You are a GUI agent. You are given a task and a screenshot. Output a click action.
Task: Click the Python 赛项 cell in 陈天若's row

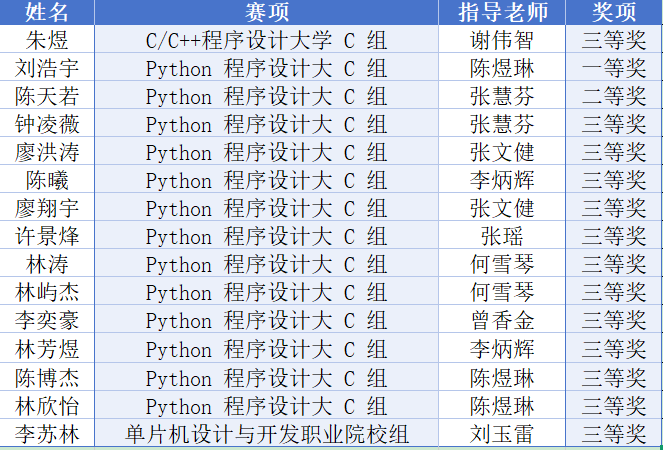pos(266,95)
